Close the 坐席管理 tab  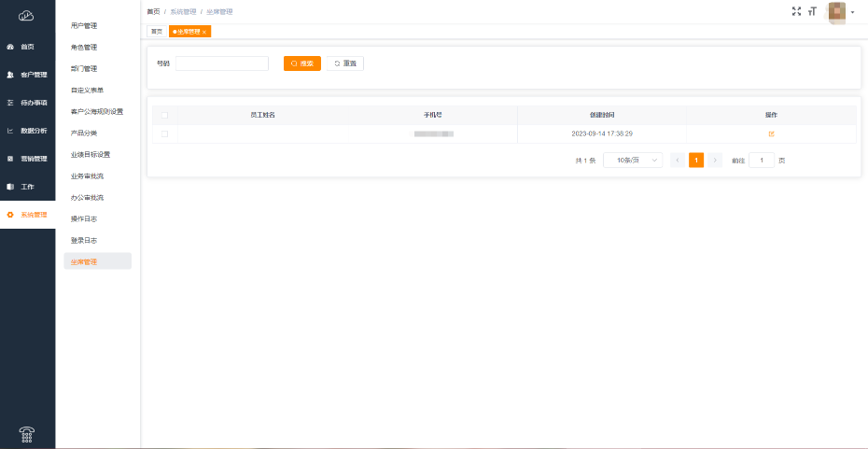204,32
